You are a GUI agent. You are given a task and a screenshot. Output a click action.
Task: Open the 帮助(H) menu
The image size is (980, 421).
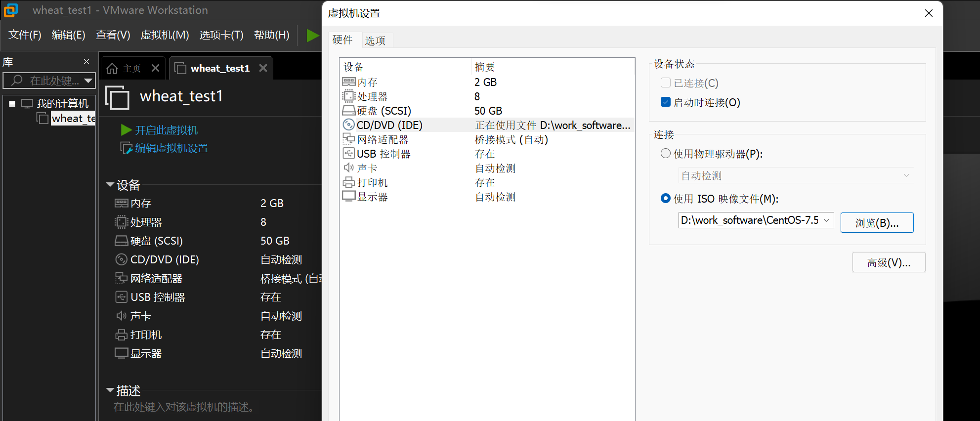tap(272, 35)
